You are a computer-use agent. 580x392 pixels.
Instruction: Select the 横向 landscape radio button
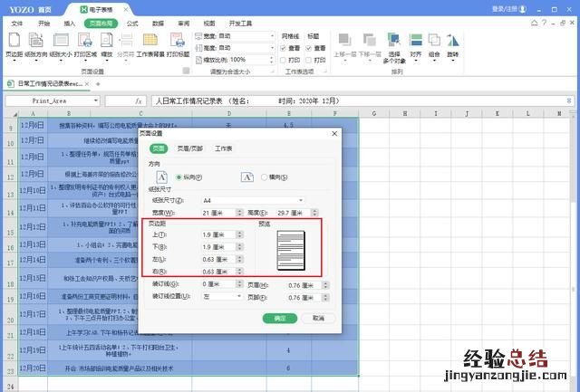click(264, 177)
